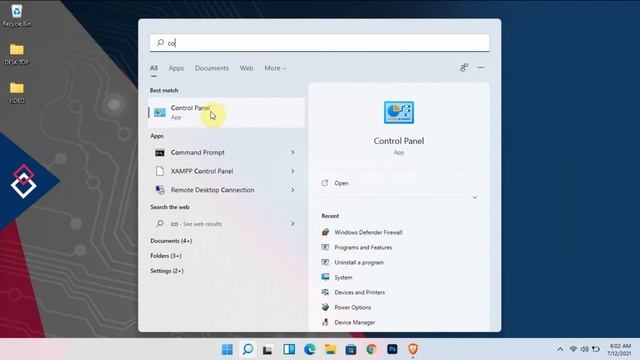The height and width of the screenshot is (360, 640).
Task: Open the three-dot options menu
Action: click(x=481, y=68)
